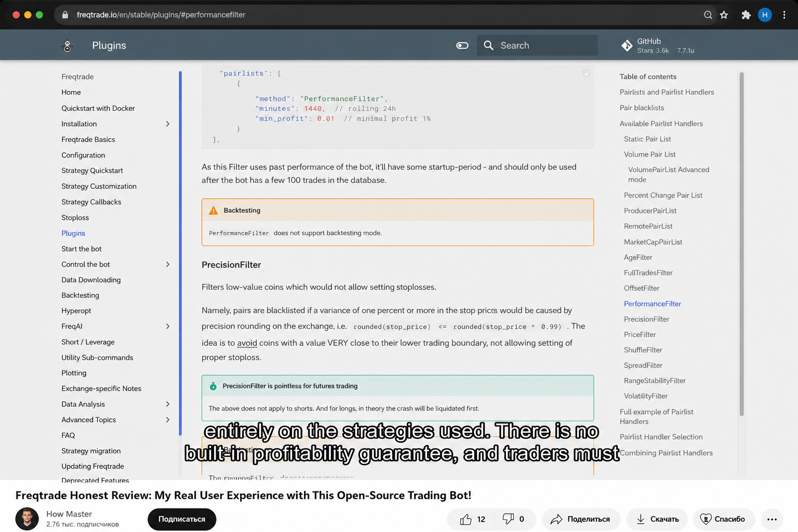Toggle the dark/light mode switch
The image size is (798, 532).
(462, 46)
